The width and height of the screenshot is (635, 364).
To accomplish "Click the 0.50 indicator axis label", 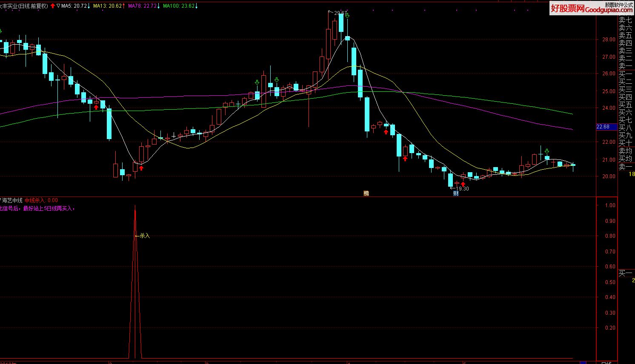I will [x=610, y=282].
